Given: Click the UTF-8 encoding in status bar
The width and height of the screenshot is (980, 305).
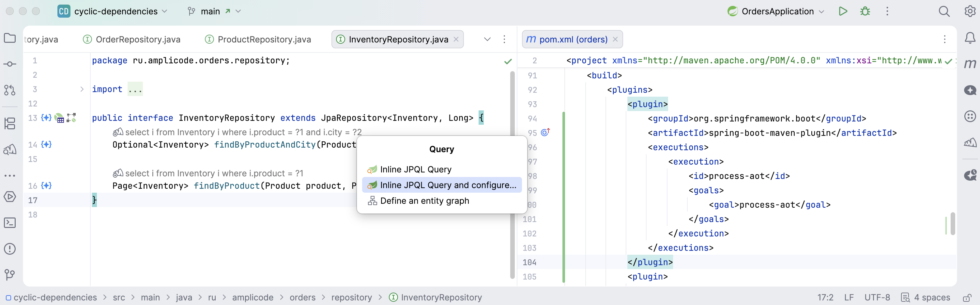Looking at the screenshot, I should coord(877,297).
